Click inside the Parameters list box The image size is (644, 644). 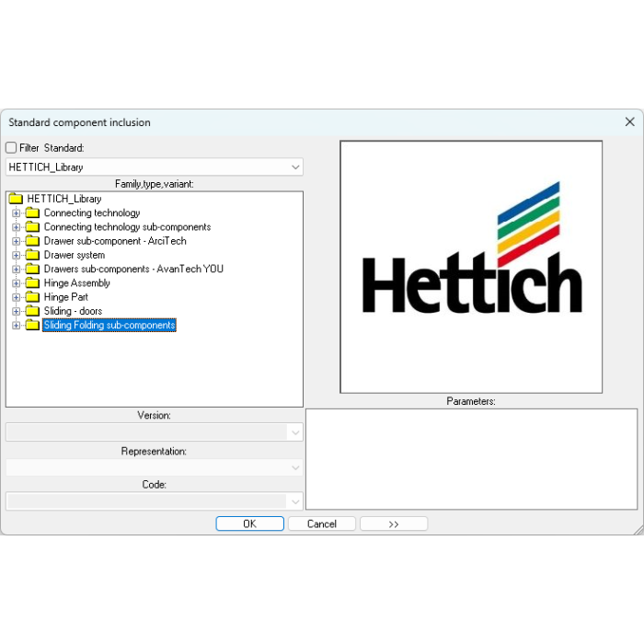(471, 459)
